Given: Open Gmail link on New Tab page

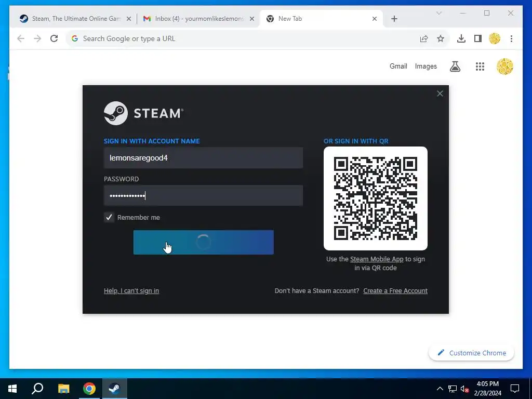Looking at the screenshot, I should click(398, 66).
